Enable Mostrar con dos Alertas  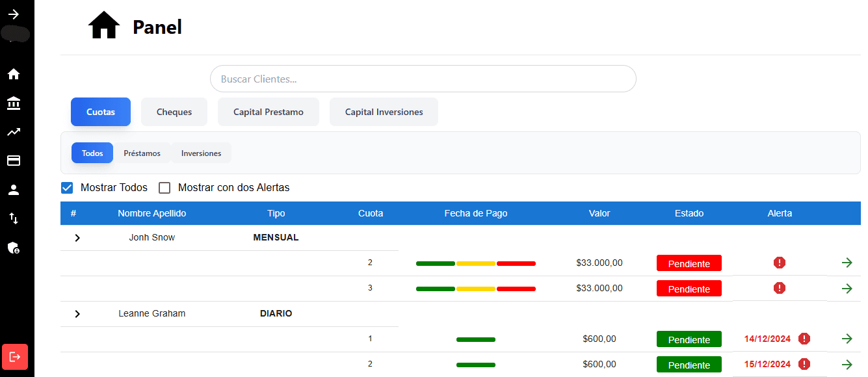click(x=164, y=187)
